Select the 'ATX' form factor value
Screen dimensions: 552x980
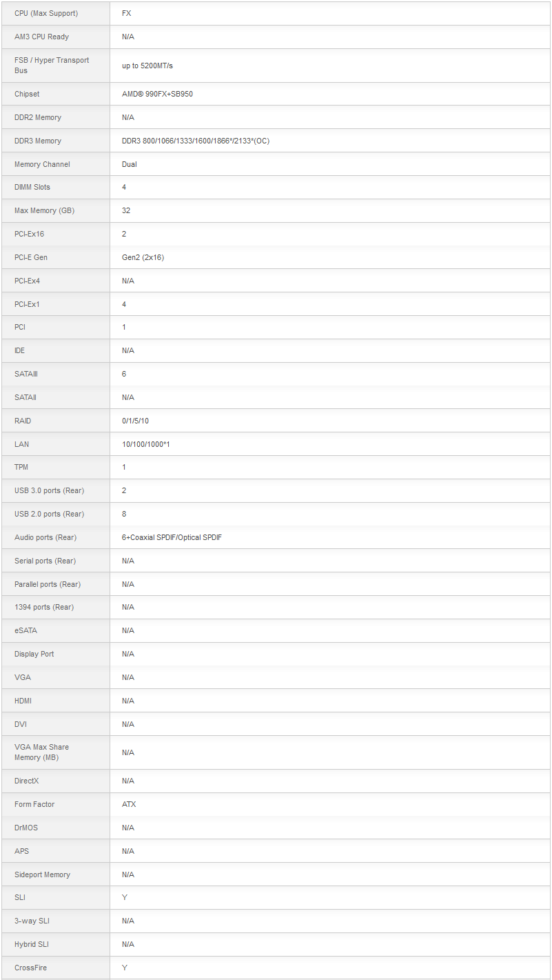click(129, 804)
